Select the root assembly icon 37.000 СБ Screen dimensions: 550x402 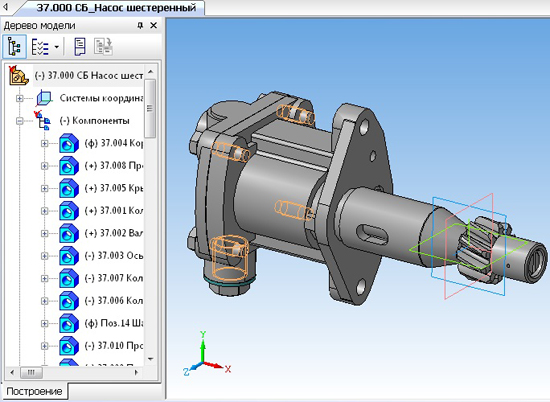[x=18, y=75]
